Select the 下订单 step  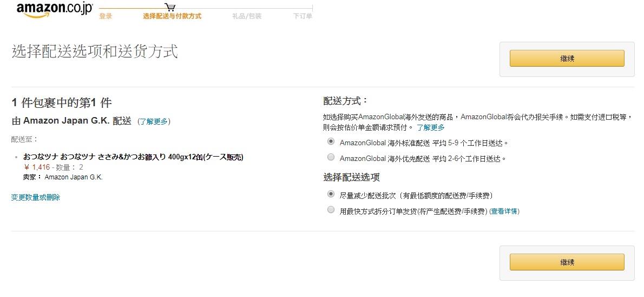coord(303,16)
